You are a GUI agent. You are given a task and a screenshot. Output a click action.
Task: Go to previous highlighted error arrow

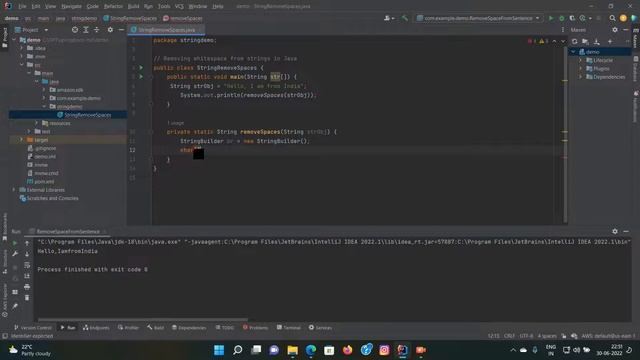(554, 41)
